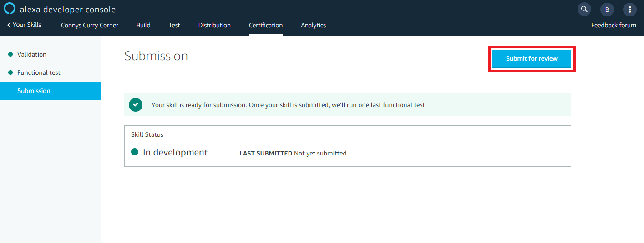
Task: Click the Functional test green dot
Action: click(x=10, y=72)
